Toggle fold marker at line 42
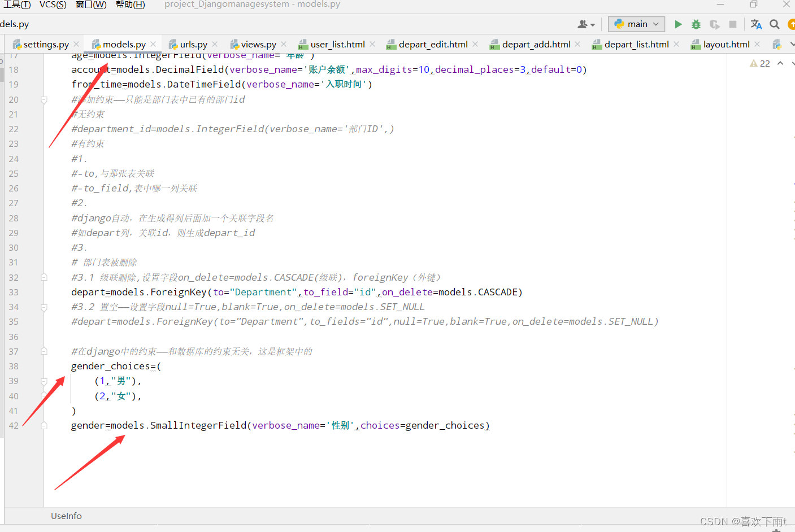Image resolution: width=795 pixels, height=532 pixels. click(x=44, y=425)
